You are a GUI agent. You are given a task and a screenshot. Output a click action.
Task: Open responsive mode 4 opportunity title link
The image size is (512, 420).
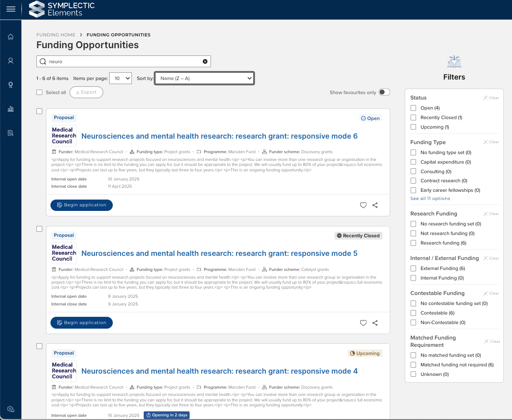[x=219, y=371]
